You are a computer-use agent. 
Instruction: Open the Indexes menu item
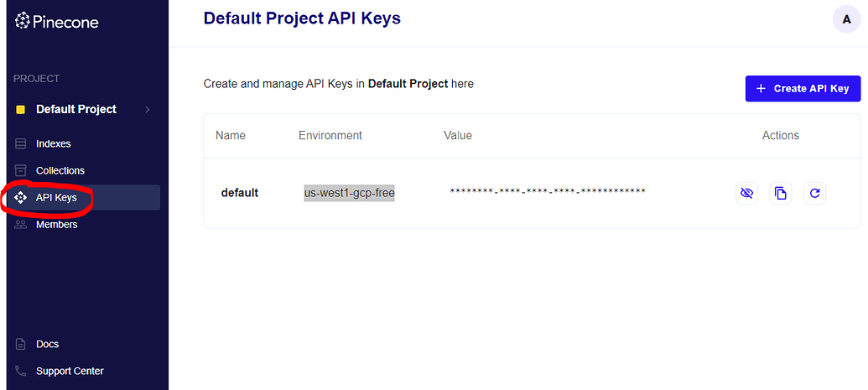point(54,144)
